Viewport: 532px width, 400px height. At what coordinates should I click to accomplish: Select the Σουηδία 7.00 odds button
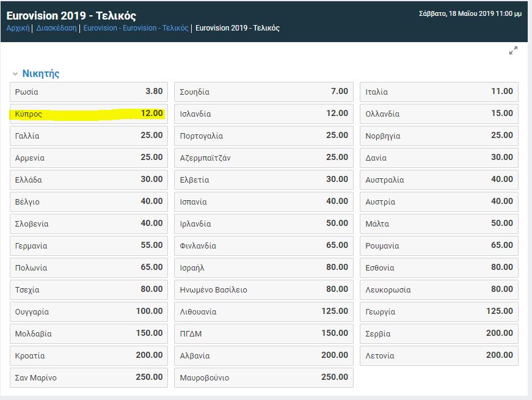264,92
